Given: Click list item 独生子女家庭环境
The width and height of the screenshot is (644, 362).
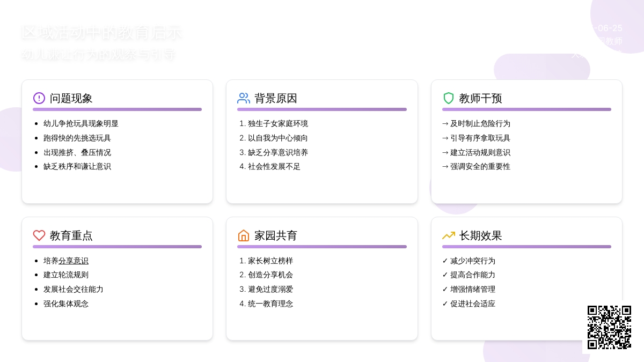Looking at the screenshot, I should click(x=278, y=123).
